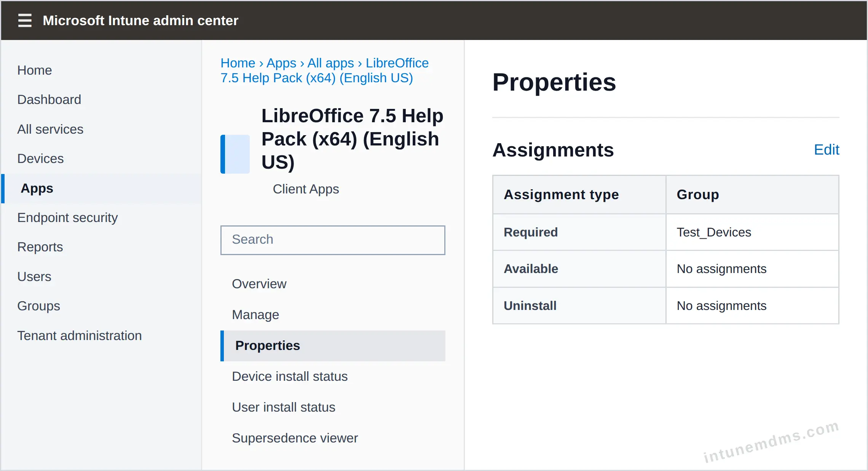Open the hamburger navigation menu
The width and height of the screenshot is (868, 471).
(x=25, y=21)
